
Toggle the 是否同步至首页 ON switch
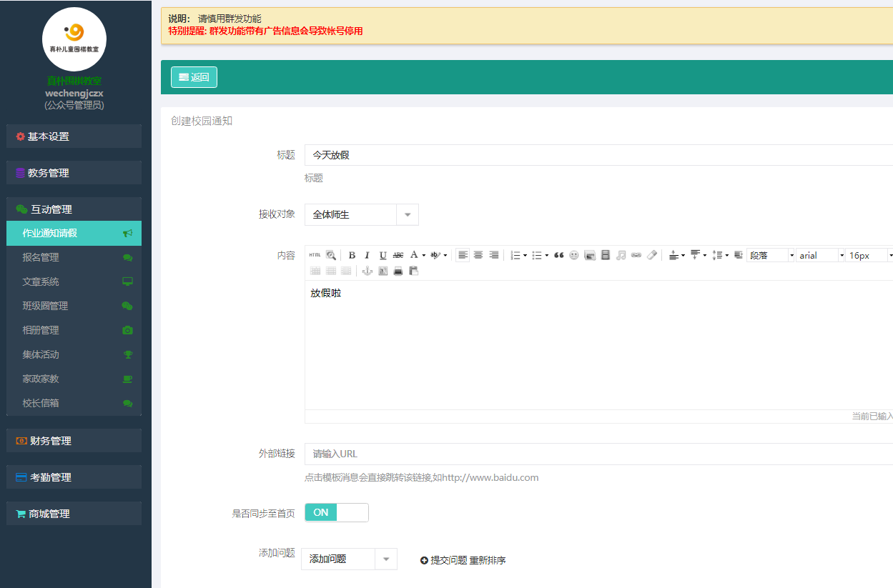click(x=336, y=512)
